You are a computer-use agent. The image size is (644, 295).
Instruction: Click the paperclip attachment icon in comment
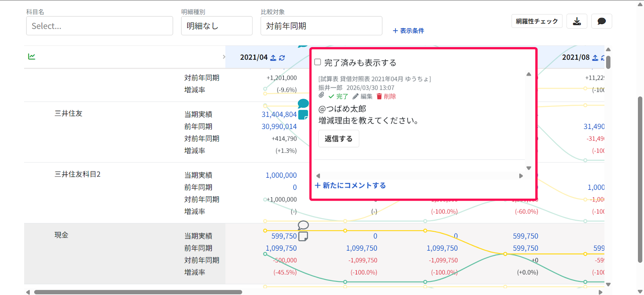pyautogui.click(x=321, y=95)
